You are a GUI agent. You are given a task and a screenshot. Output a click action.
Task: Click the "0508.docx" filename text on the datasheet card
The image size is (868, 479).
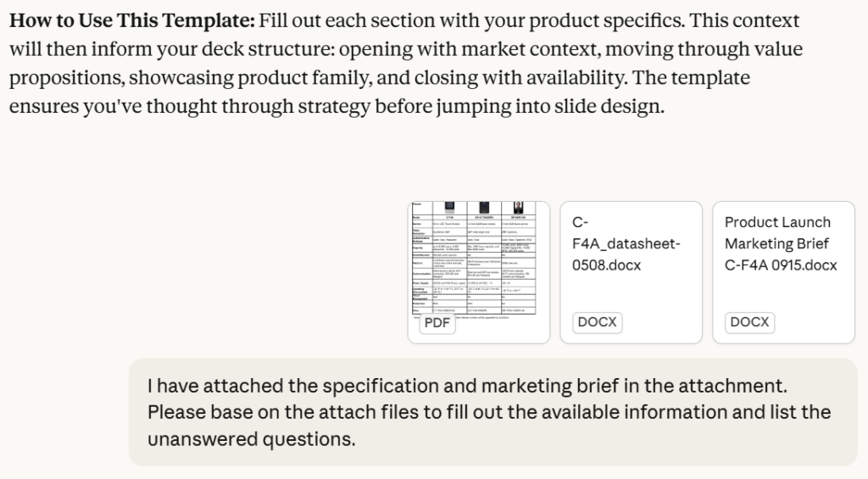[x=608, y=265]
